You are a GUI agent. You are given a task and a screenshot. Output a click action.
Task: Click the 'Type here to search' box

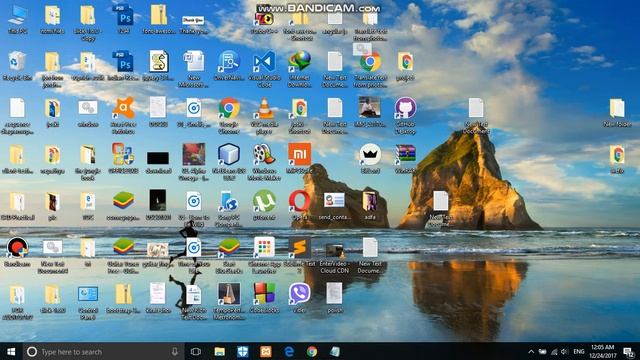click(x=102, y=351)
